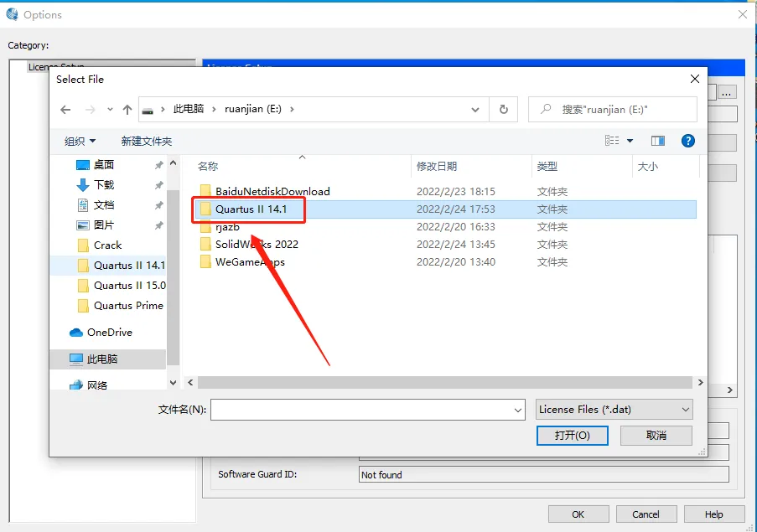Refresh the folder view
The height and width of the screenshot is (532, 757).
pyautogui.click(x=504, y=110)
